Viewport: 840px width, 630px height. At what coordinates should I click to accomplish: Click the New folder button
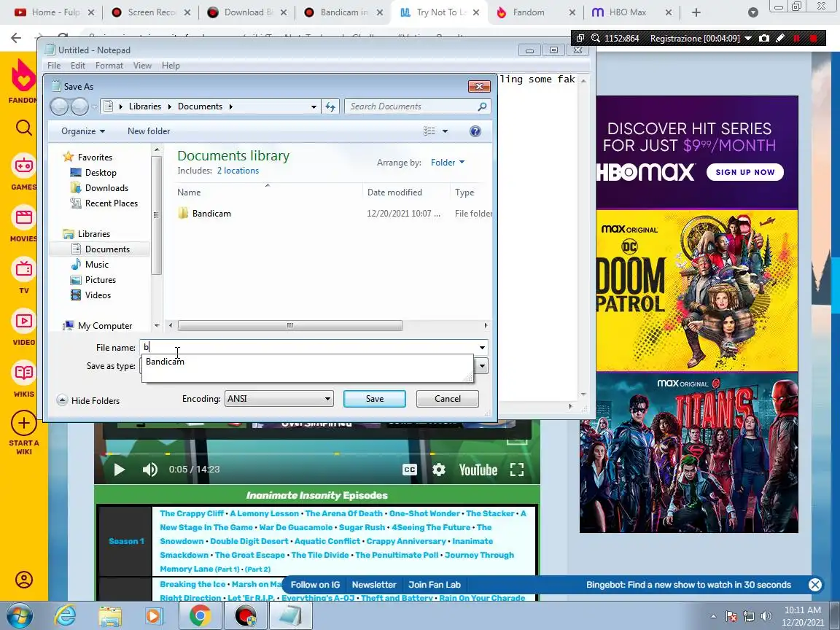pos(149,131)
